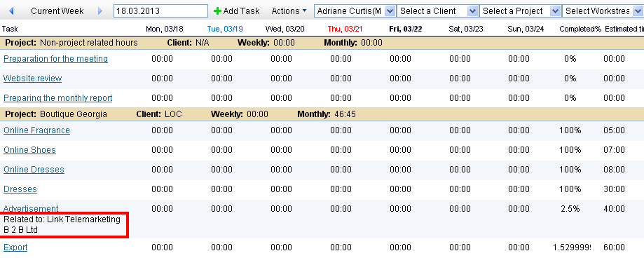The image size is (644, 258).
Task: Click the Sun, 03/24 column header
Action: (x=526, y=29)
